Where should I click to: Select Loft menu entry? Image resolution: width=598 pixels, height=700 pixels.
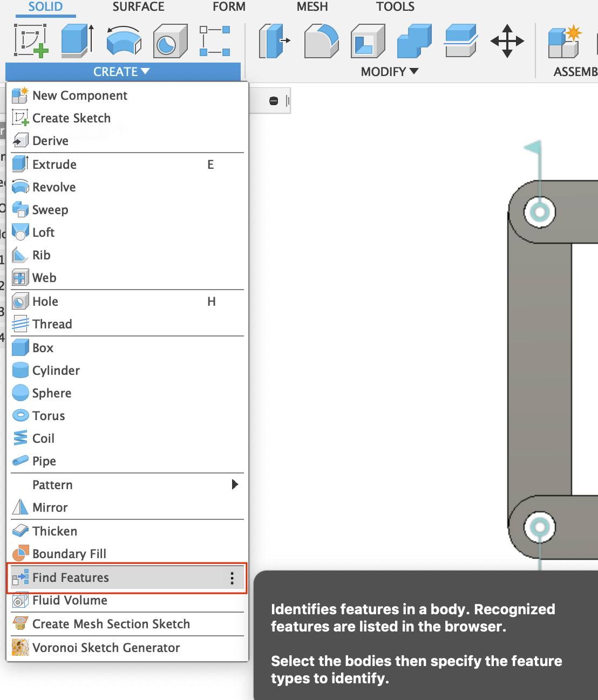(x=127, y=232)
